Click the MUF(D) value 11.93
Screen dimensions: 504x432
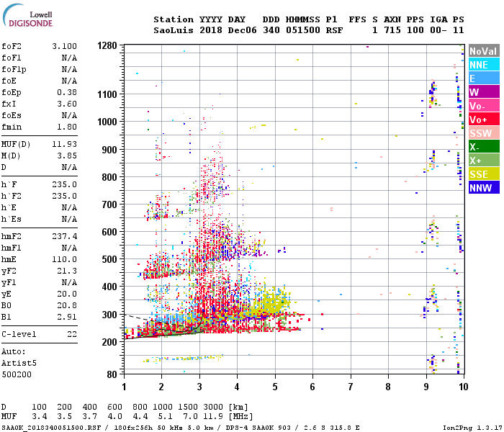coord(65,144)
